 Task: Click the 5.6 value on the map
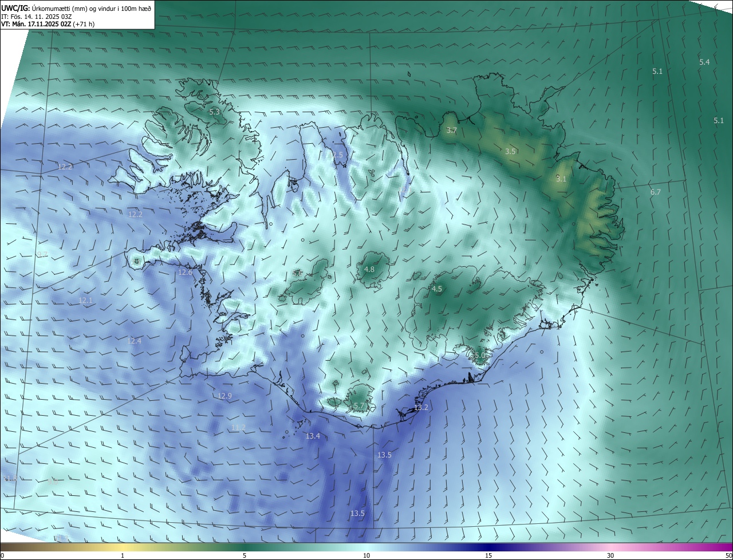click(297, 274)
